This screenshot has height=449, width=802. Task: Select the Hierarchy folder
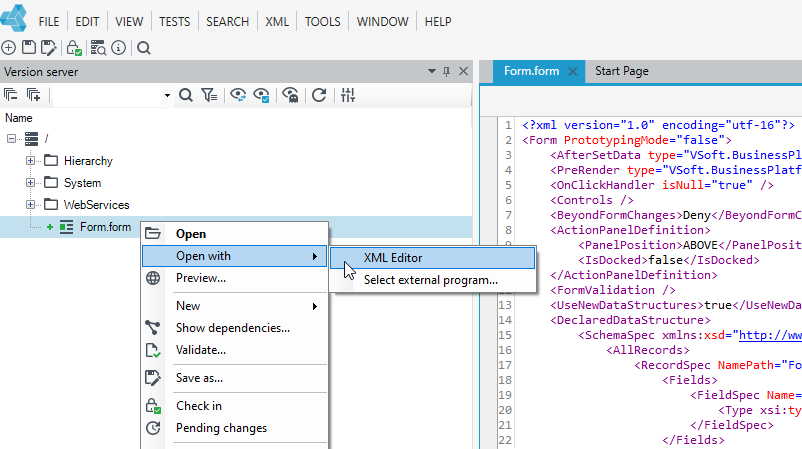click(x=88, y=161)
